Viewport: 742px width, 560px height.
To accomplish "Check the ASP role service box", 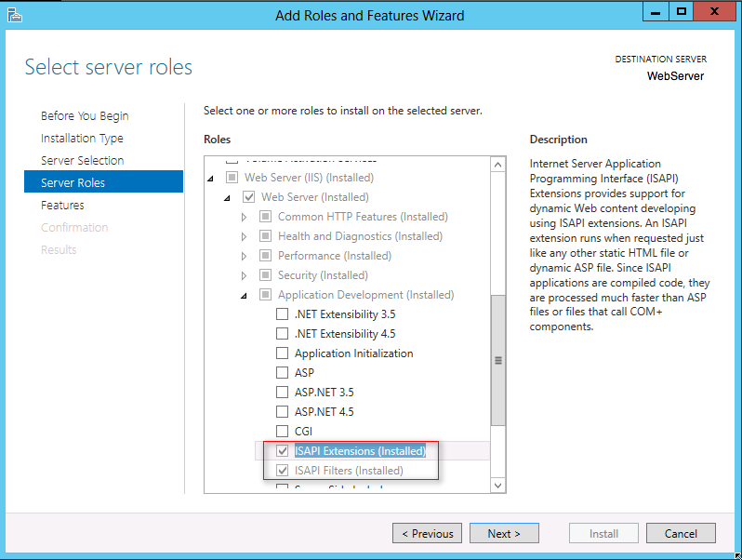I will [x=283, y=373].
